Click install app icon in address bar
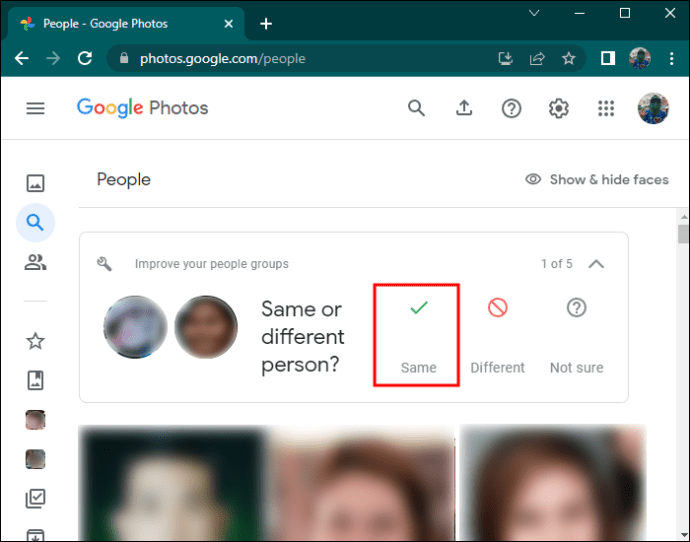Screen dimensions: 690x542 coord(505,59)
